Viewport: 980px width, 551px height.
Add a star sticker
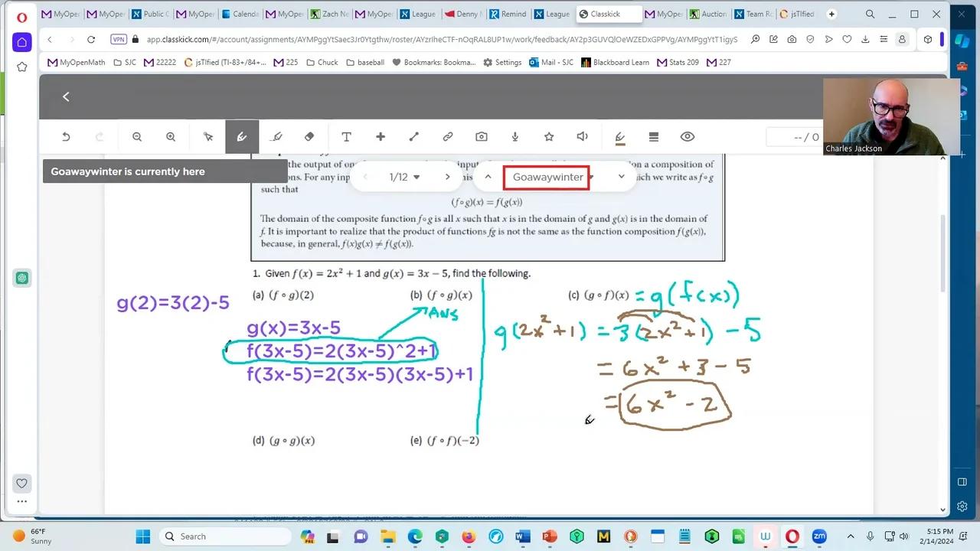pos(549,137)
